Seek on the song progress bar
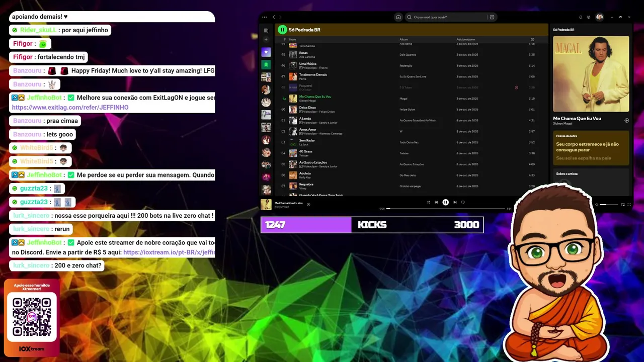The image size is (644, 362). [x=445, y=208]
